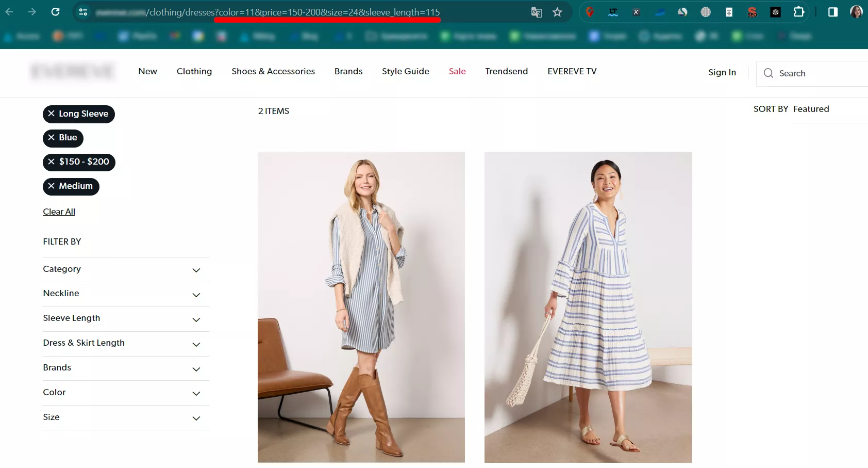The image size is (868, 468).
Task: Remove the $150 - $200 price filter
Action: (x=79, y=162)
